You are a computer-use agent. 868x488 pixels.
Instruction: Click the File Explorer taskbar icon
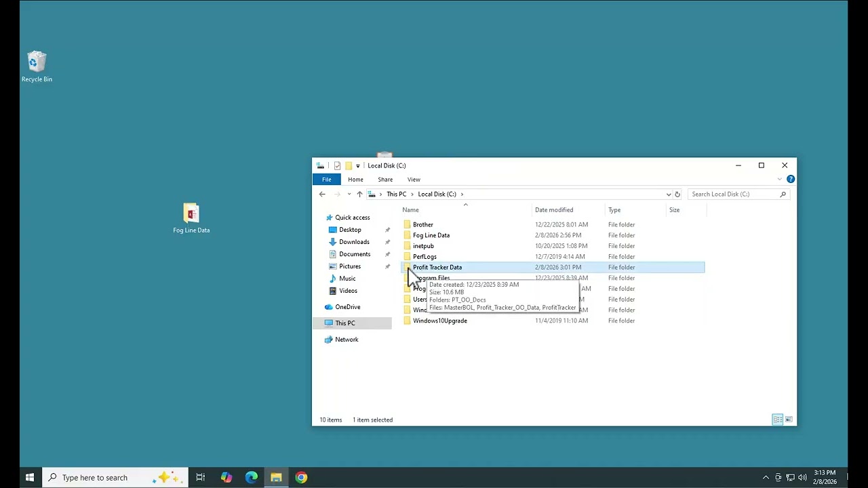click(x=276, y=478)
